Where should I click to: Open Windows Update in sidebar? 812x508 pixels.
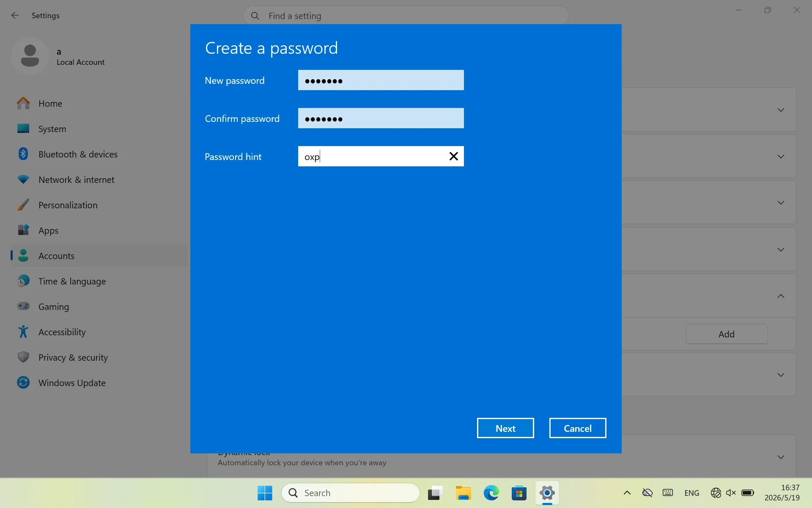click(x=99, y=383)
